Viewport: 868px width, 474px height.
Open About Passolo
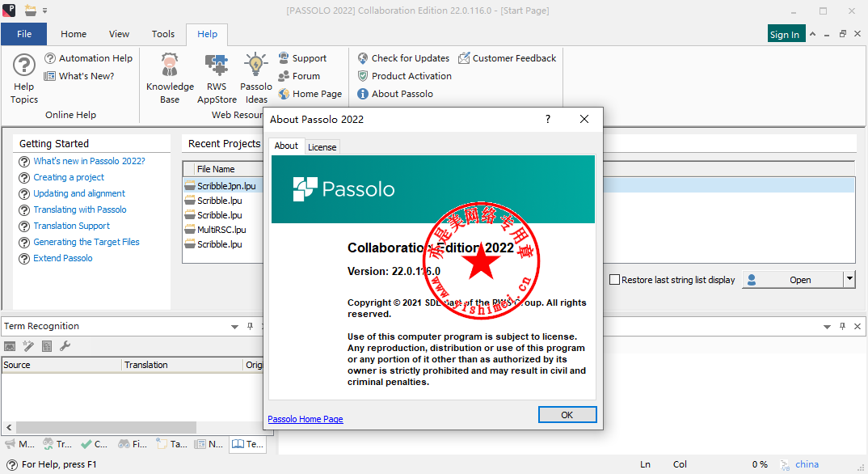pyautogui.click(x=395, y=94)
